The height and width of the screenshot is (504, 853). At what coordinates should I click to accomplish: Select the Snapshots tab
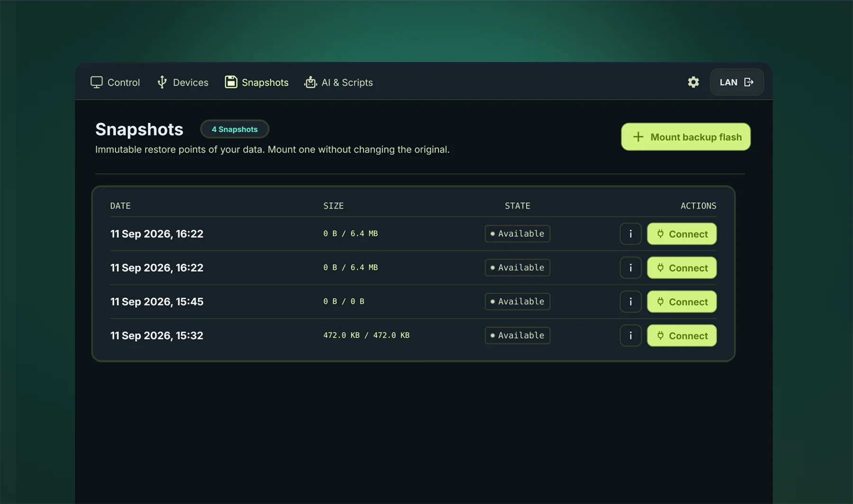256,82
